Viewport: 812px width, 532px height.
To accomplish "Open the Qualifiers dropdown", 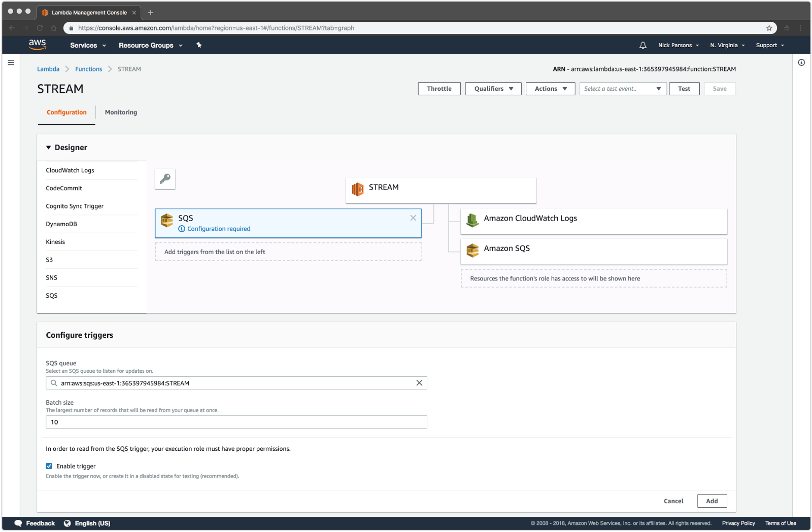I will pyautogui.click(x=493, y=89).
